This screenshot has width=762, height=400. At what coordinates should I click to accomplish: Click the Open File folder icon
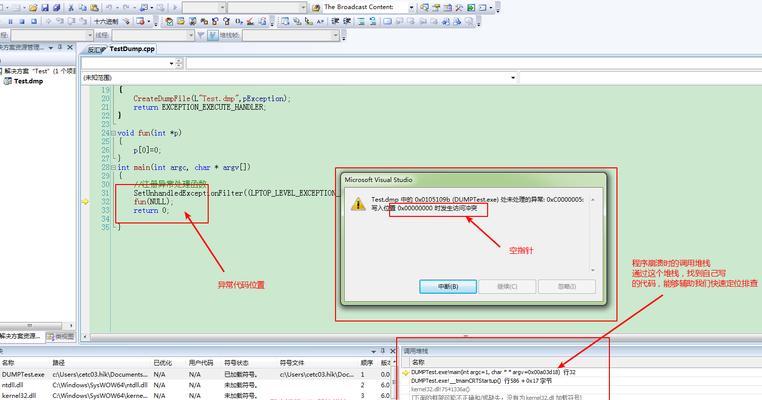pyautogui.click(x=33, y=8)
